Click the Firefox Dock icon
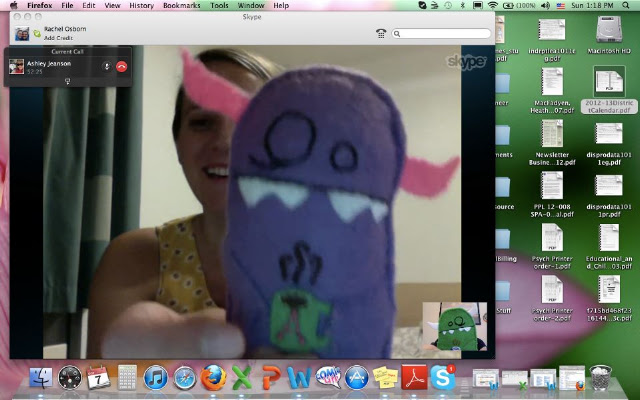The height and width of the screenshot is (400, 640). (x=213, y=378)
